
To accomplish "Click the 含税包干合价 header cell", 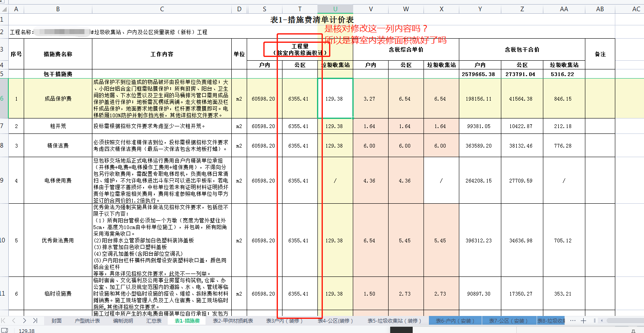I will coord(522,49).
